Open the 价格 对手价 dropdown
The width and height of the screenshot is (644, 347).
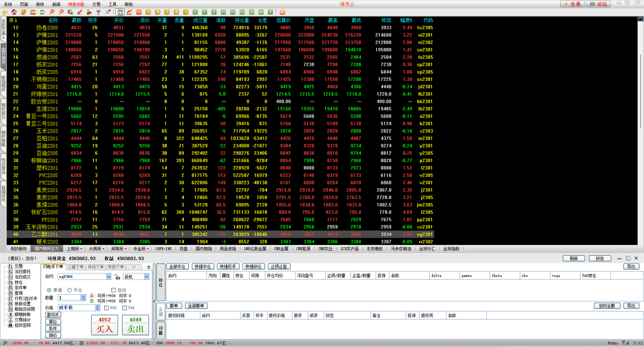[98, 308]
